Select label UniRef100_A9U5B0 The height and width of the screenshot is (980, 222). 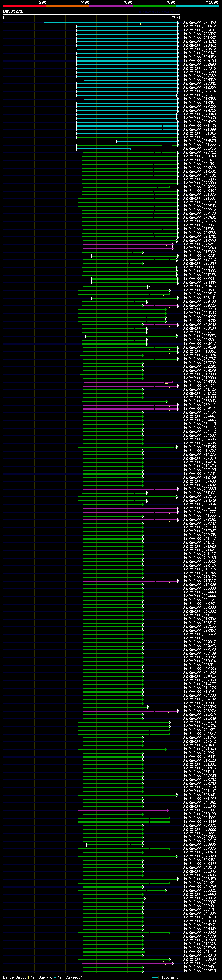click(199, 959)
